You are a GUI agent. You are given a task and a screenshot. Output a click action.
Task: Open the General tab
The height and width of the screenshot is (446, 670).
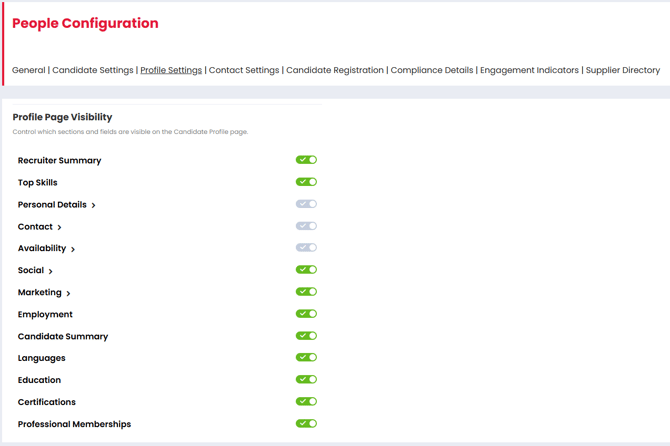(x=29, y=70)
